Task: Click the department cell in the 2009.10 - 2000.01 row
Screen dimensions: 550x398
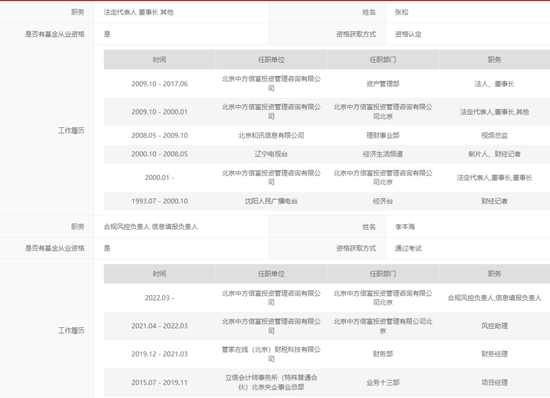Action: (x=383, y=112)
